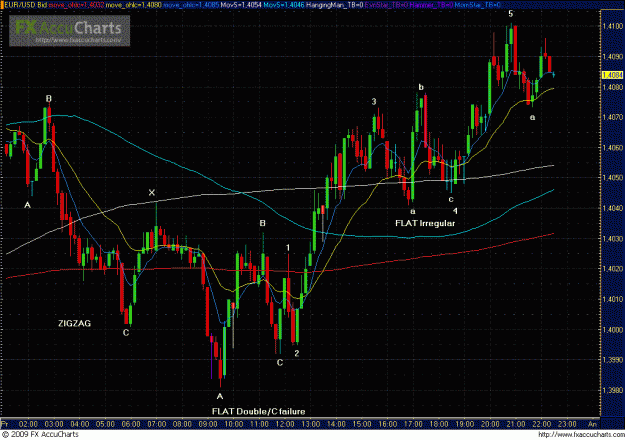
Task: Click the 1.4100 price axis label
Action: 613,26
